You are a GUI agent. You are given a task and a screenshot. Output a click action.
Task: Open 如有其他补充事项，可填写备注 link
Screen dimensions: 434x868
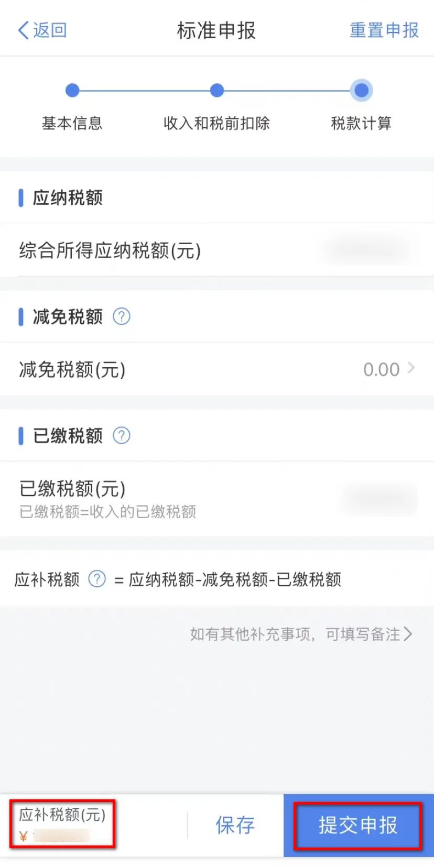[x=301, y=634]
